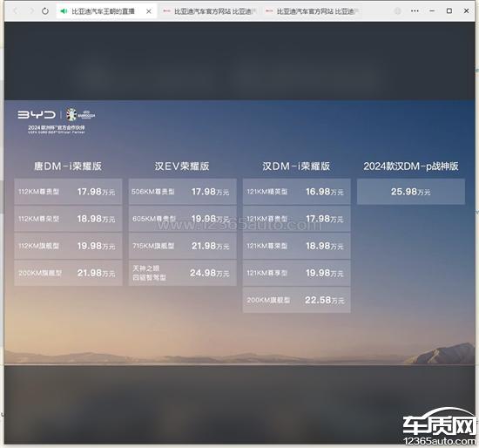Click the faint round icon left of the three-dots menu

[x=397, y=11]
